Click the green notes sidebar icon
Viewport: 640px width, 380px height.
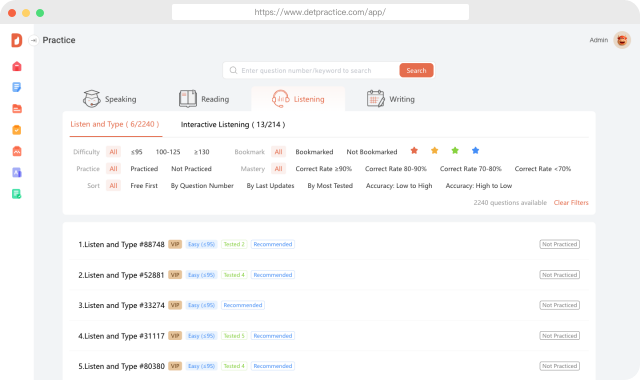tap(17, 194)
